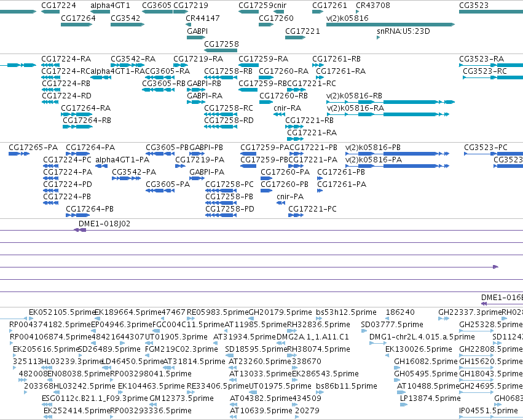Select protein CG17264-PA label
The image size is (523, 420).
tap(90, 147)
